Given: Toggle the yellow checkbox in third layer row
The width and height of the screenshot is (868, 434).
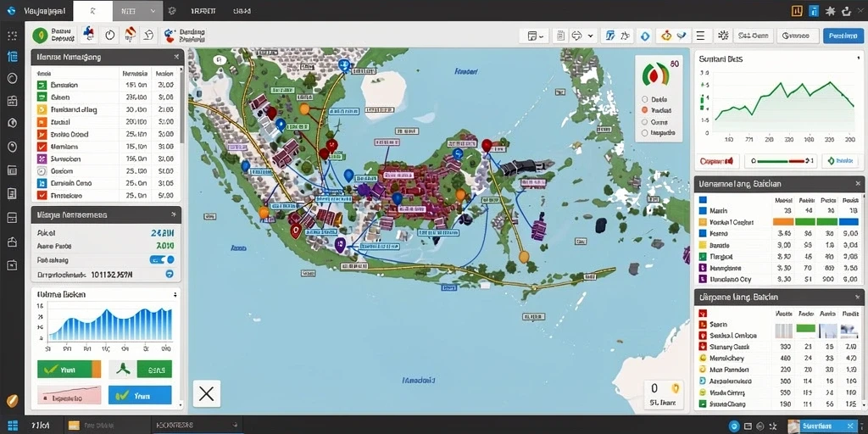Looking at the screenshot, I should coord(41,109).
